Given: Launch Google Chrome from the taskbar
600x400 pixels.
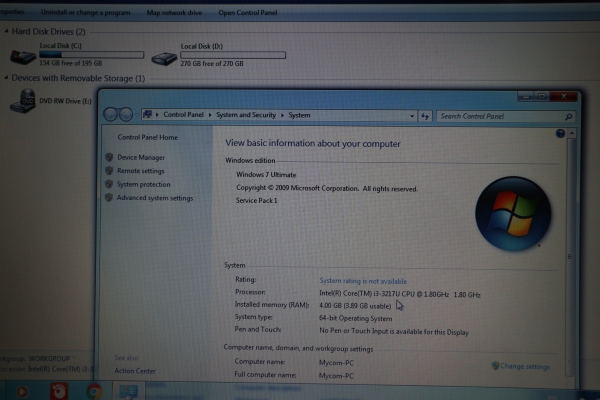Looking at the screenshot, I should coord(94,392).
